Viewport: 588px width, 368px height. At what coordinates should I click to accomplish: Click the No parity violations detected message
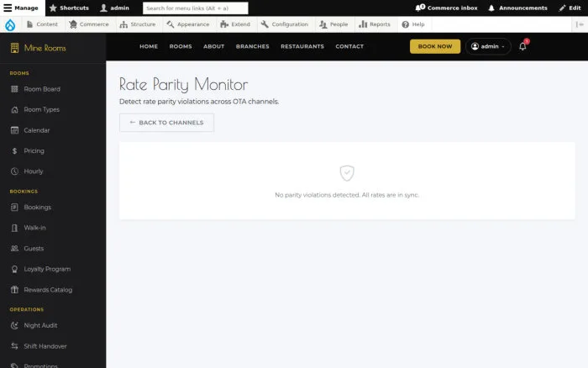click(347, 195)
